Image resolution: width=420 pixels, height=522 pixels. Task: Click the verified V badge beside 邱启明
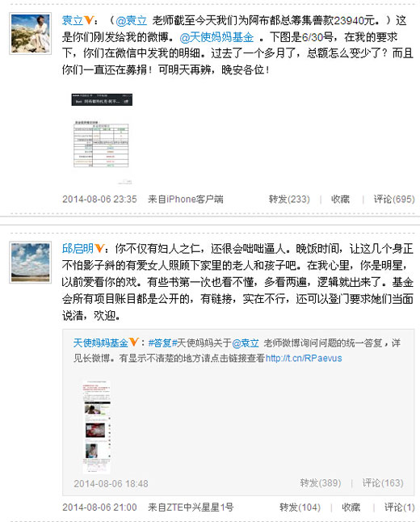click(x=99, y=248)
